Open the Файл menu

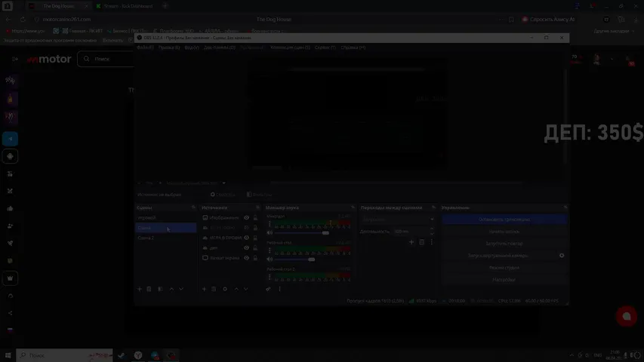tap(144, 48)
